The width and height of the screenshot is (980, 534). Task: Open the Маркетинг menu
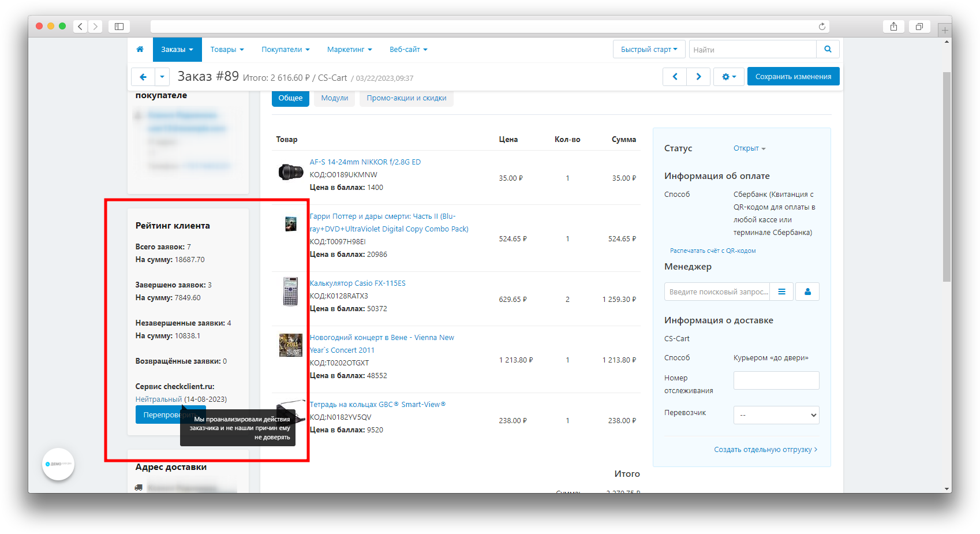click(350, 50)
